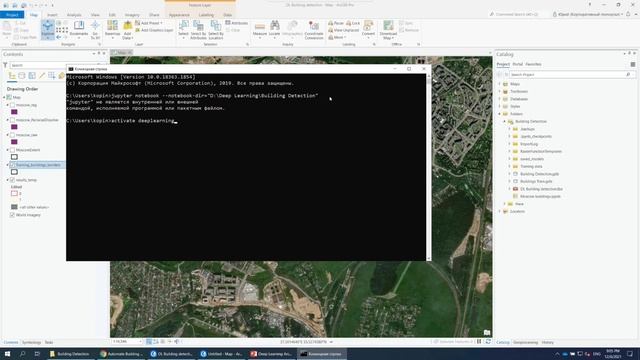This screenshot has height=360, width=640.
Task: Open Select By Location
Action: [x=216, y=30]
